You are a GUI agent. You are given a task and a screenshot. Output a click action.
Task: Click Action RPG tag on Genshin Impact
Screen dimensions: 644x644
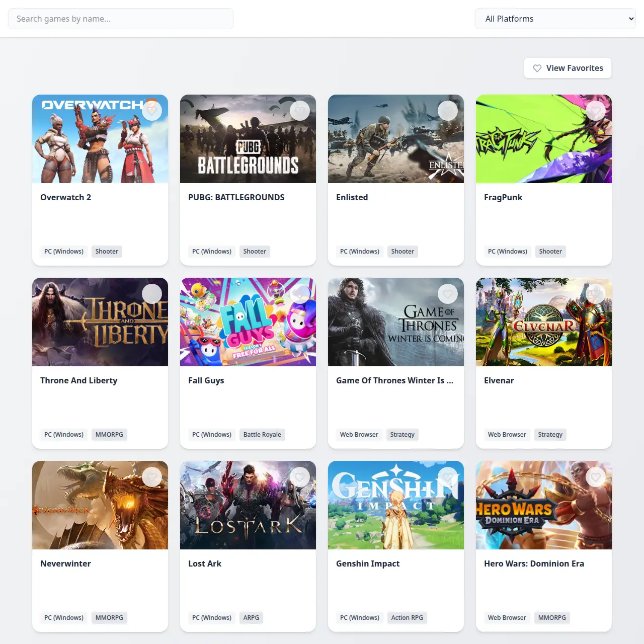[407, 618]
